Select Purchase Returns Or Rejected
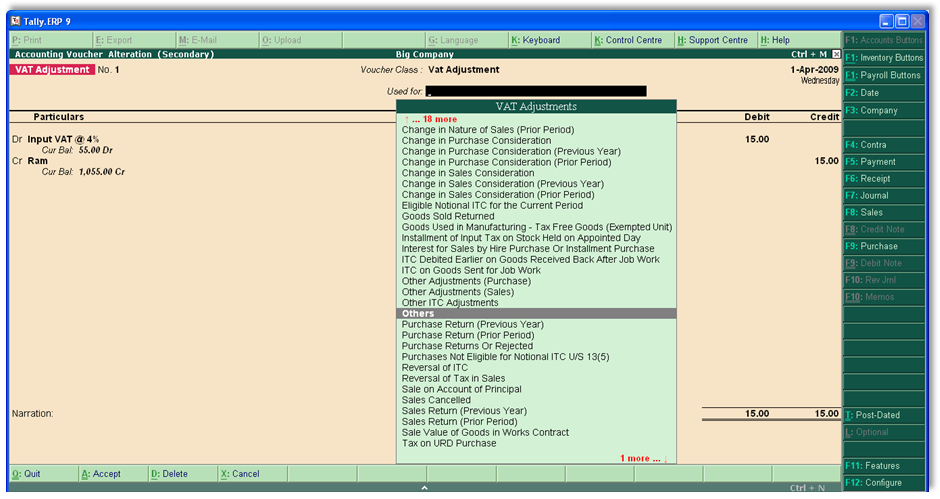940x499 pixels. pyautogui.click(x=468, y=345)
